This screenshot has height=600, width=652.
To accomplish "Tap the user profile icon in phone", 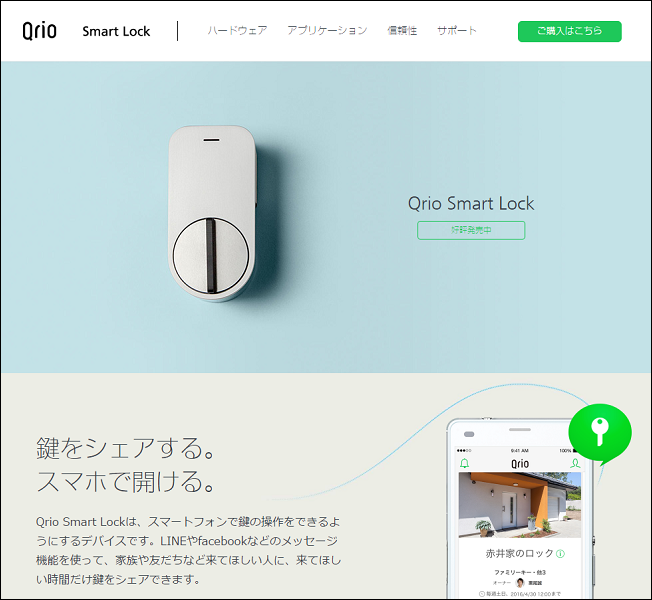I will [575, 463].
